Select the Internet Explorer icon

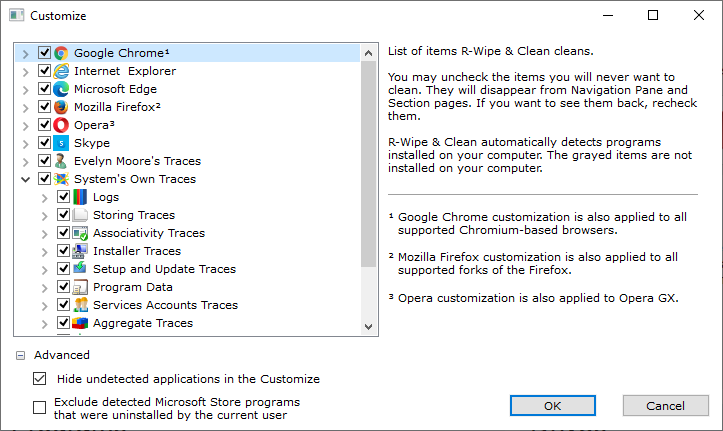click(61, 71)
